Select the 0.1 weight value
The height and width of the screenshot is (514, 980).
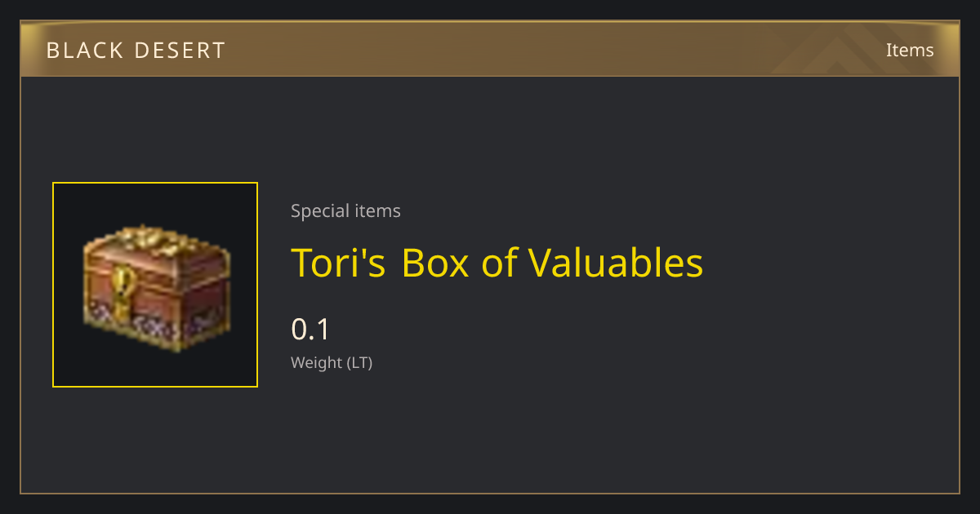tap(310, 330)
